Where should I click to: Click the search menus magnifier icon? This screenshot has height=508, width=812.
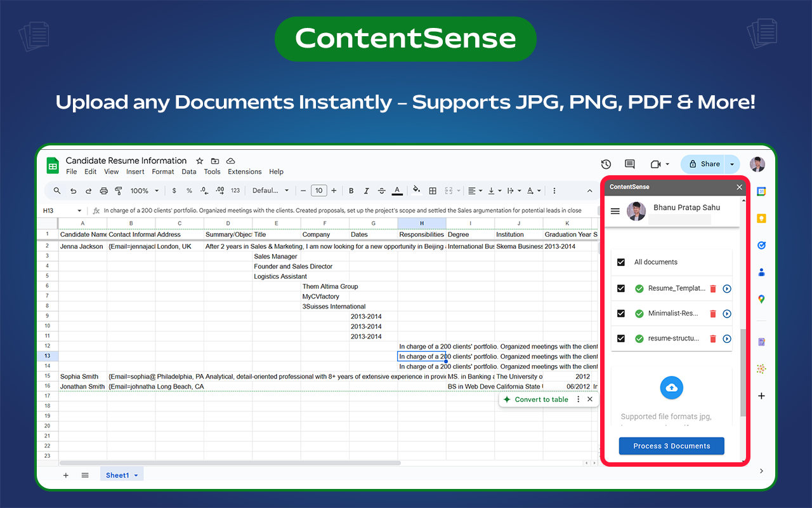[57, 190]
